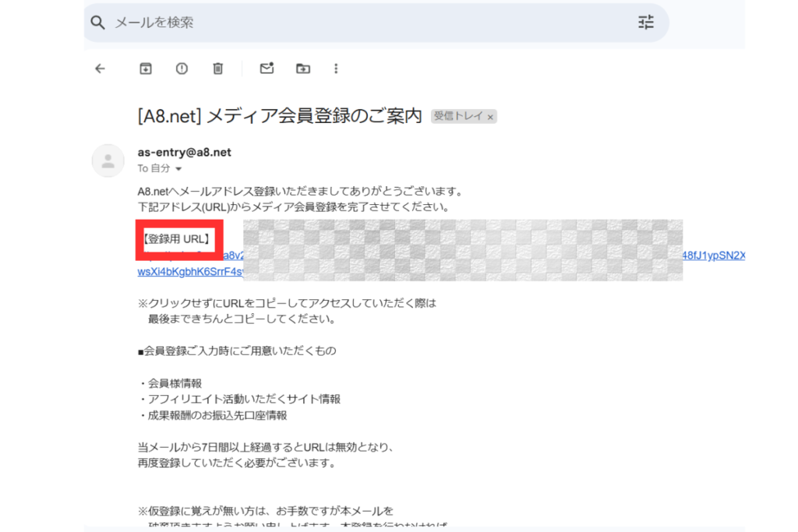
Task: Report this message as spam
Action: point(182,69)
